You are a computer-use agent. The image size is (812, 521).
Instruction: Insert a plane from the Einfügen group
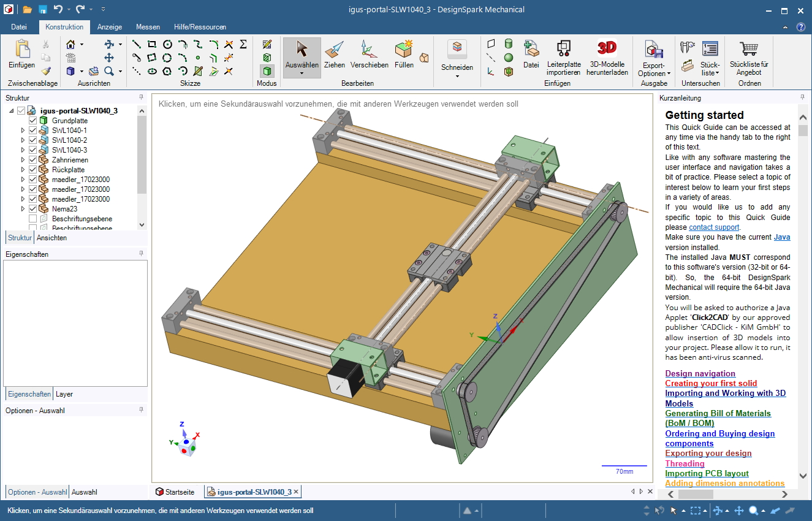tap(491, 44)
